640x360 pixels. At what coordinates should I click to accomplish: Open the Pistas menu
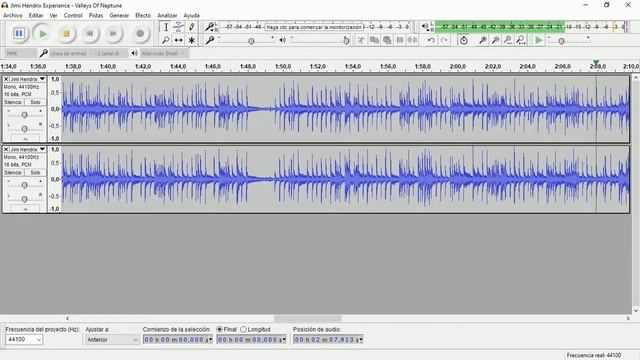click(x=96, y=15)
